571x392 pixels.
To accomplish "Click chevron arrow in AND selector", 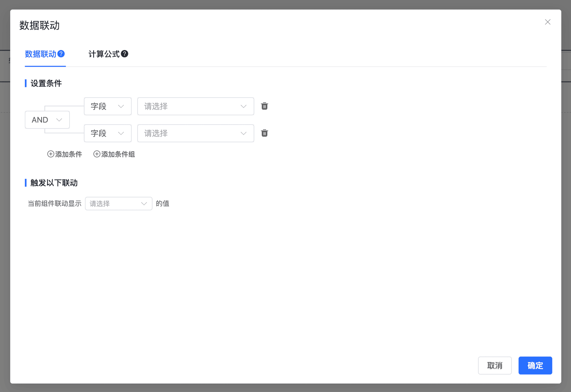I will pyautogui.click(x=59, y=120).
